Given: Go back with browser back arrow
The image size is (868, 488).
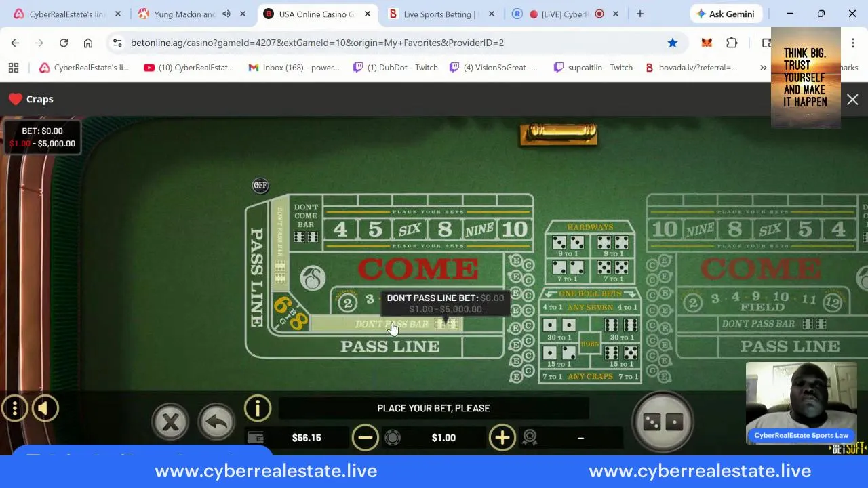Looking at the screenshot, I should pos(15,43).
